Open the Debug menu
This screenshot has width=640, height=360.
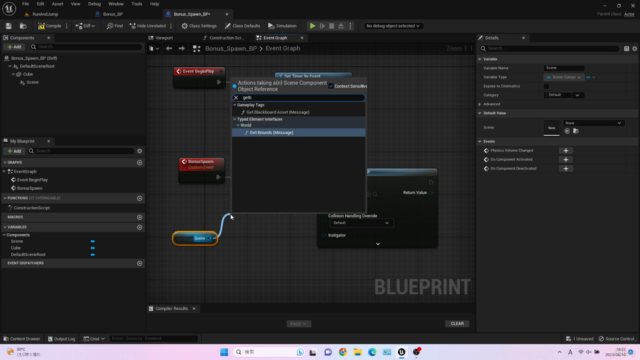pos(94,4)
